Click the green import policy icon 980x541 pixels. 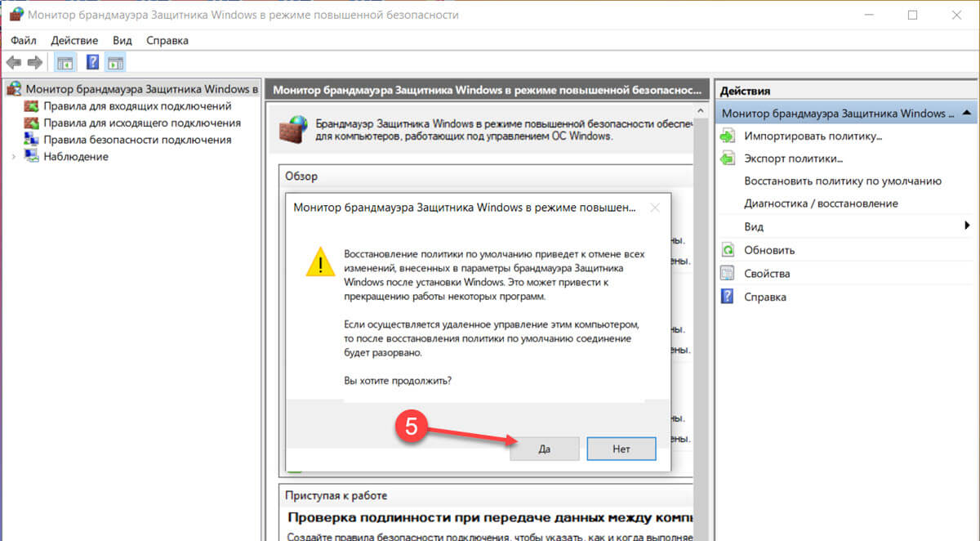click(728, 136)
